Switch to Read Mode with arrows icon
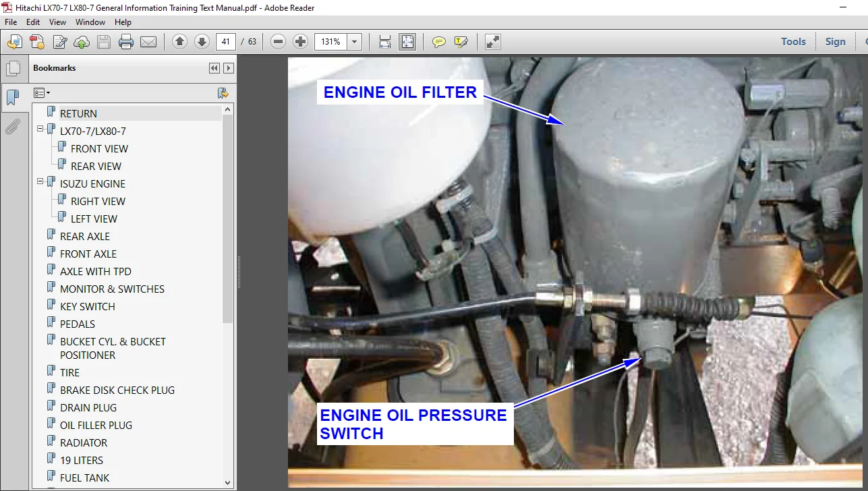This screenshot has width=868, height=491. 493,42
